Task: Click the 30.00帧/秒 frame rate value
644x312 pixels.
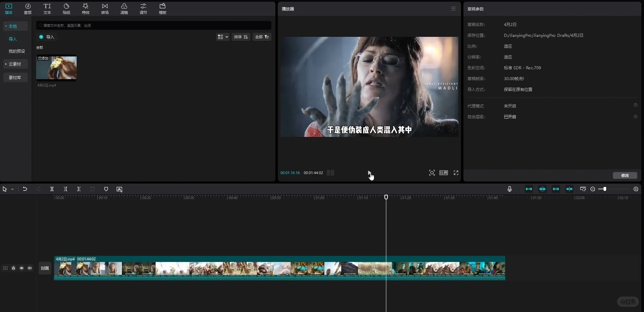Action: click(514, 78)
